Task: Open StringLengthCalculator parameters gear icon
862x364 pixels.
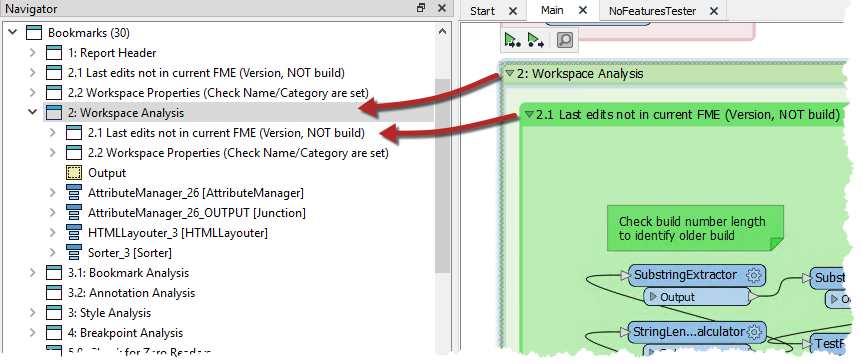Action: [755, 332]
